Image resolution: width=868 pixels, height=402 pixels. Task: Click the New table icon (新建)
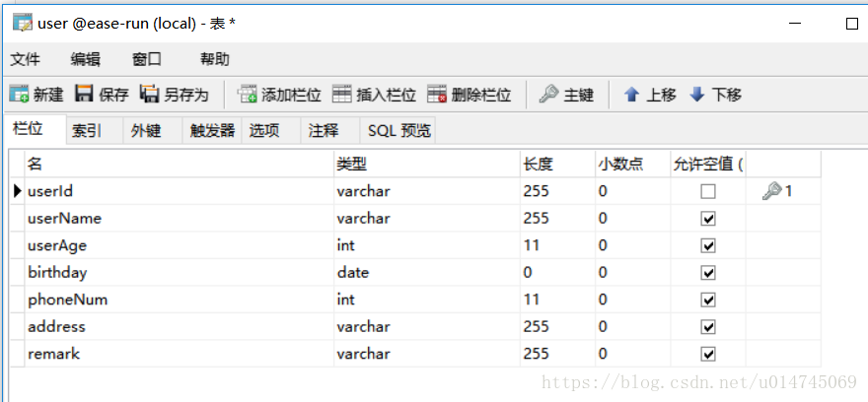coord(19,95)
